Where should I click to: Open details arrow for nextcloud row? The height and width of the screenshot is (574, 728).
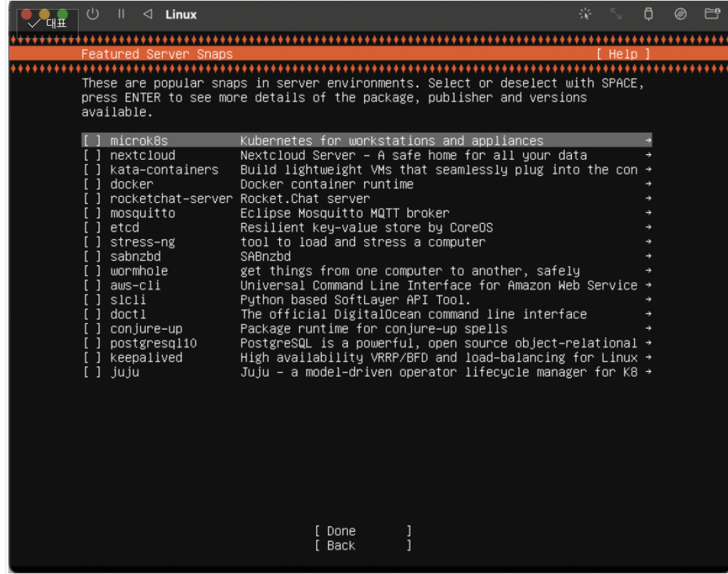[648, 155]
